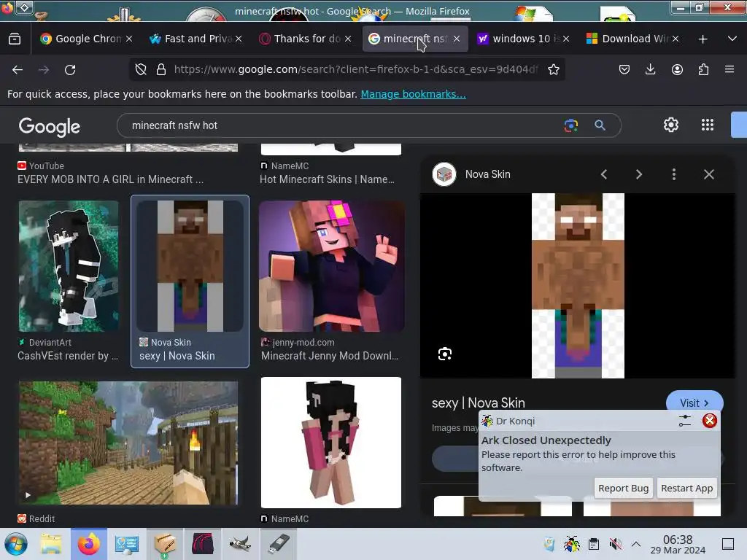Image resolution: width=747 pixels, height=560 pixels.
Task: Open Firefox extensions puzzle icon
Action: coord(703,69)
